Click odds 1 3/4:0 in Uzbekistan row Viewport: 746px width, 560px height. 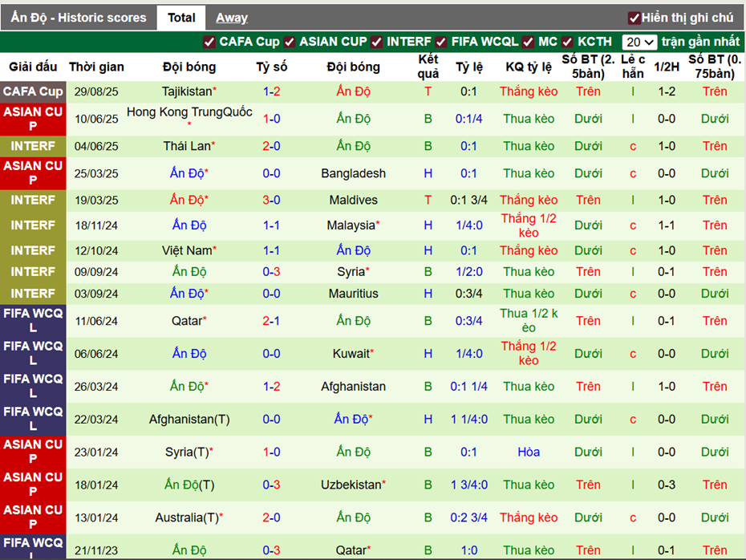468,485
